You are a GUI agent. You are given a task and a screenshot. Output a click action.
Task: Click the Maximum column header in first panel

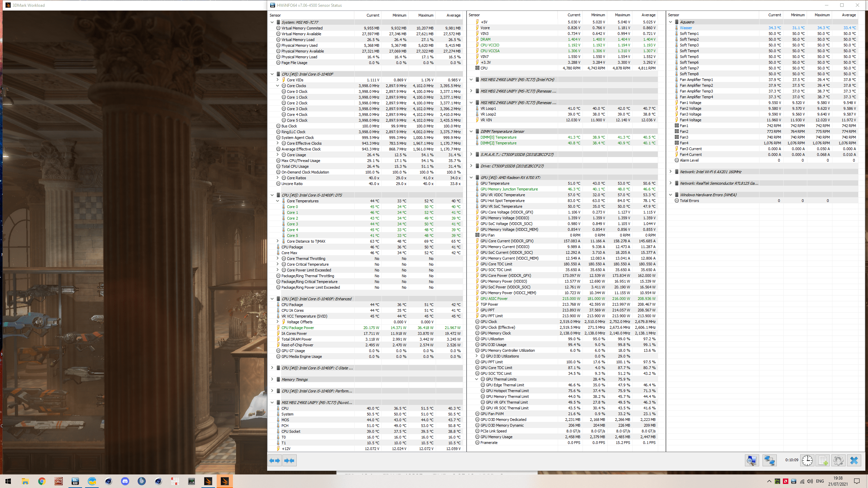[x=426, y=15]
